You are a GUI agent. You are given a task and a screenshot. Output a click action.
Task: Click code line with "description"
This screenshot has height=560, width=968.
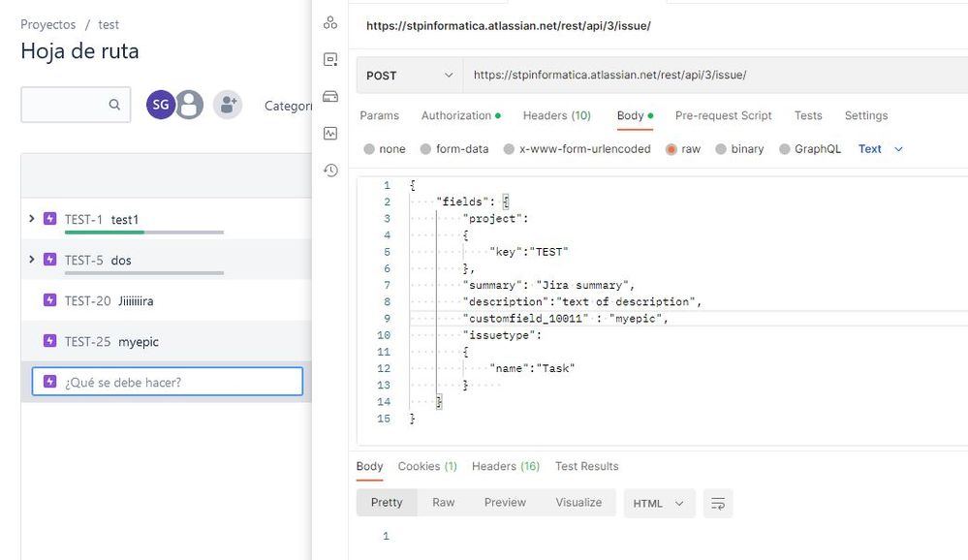point(581,302)
